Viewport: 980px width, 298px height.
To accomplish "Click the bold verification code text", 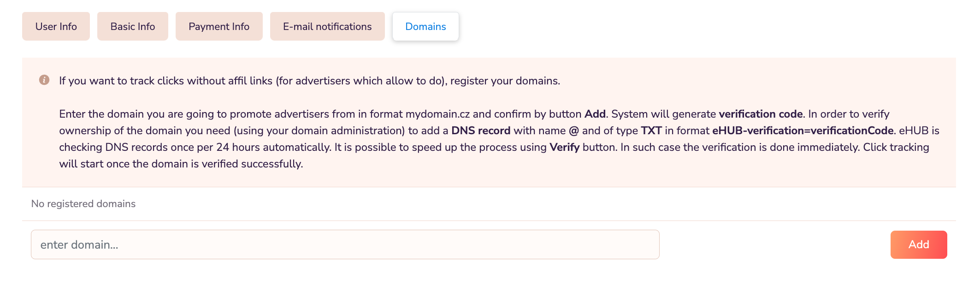I will [761, 114].
